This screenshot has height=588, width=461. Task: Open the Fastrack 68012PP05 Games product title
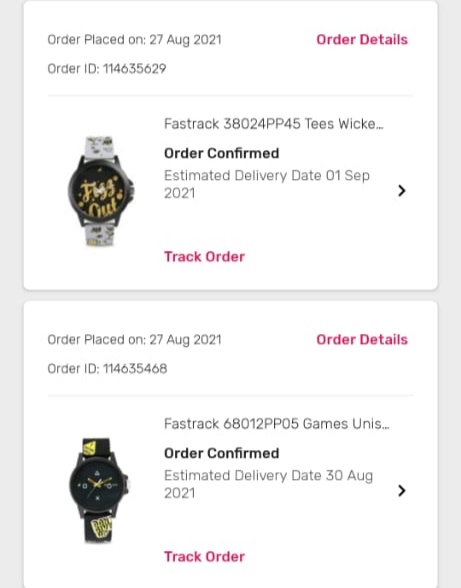tap(277, 424)
